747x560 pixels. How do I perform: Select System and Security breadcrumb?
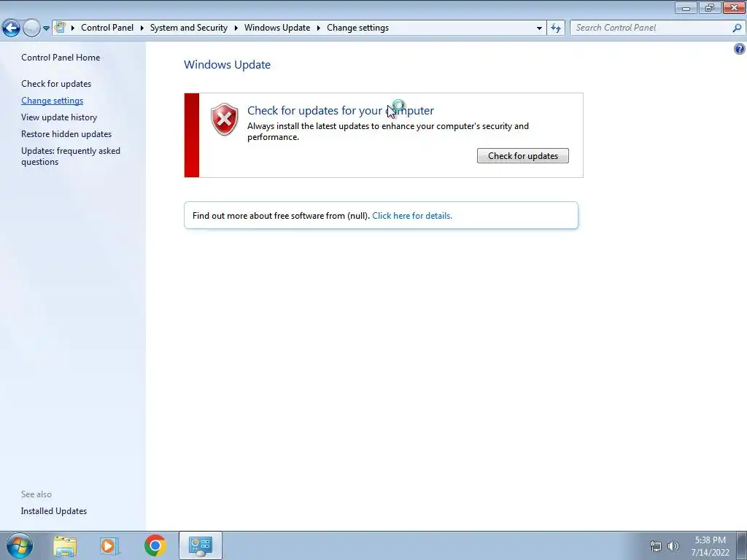189,28
